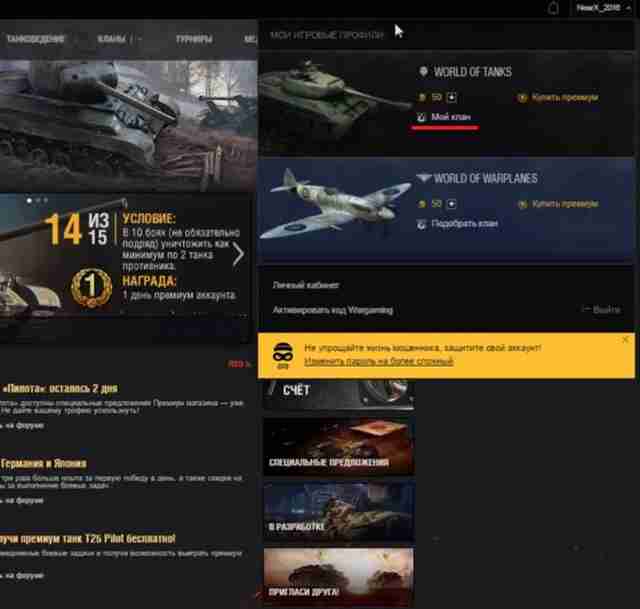Select the first carousel slide dot
Viewport: 640px width, 609px height.
pyautogui.click(x=29, y=200)
